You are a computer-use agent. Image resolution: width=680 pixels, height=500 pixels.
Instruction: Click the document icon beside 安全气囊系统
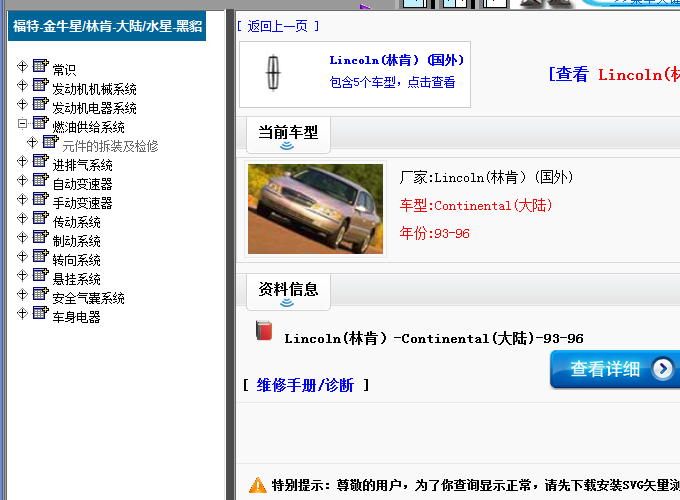coord(41,294)
